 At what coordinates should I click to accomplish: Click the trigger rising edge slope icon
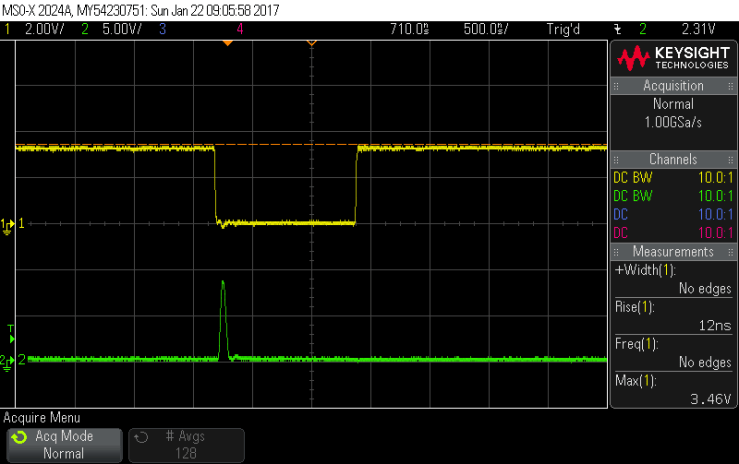click(617, 28)
